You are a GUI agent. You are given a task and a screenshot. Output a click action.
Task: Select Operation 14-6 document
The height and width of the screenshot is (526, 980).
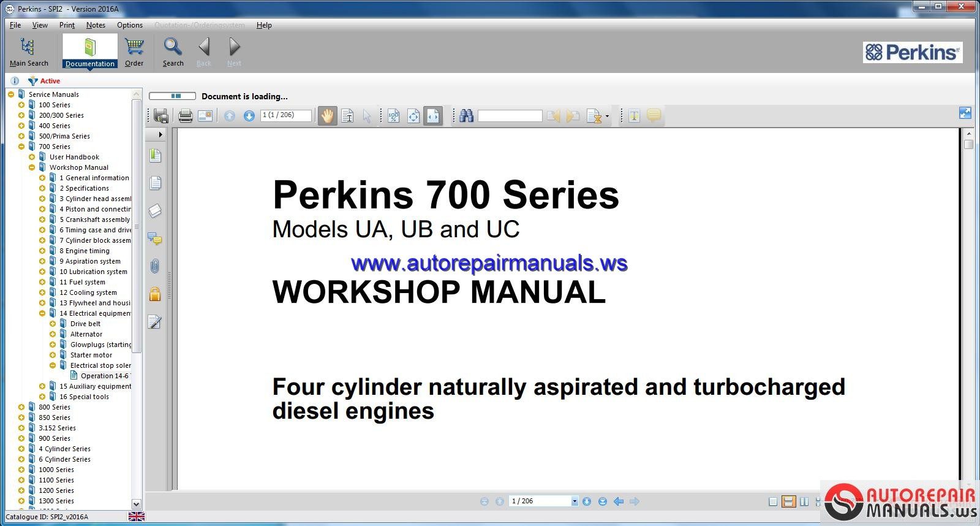pos(105,376)
